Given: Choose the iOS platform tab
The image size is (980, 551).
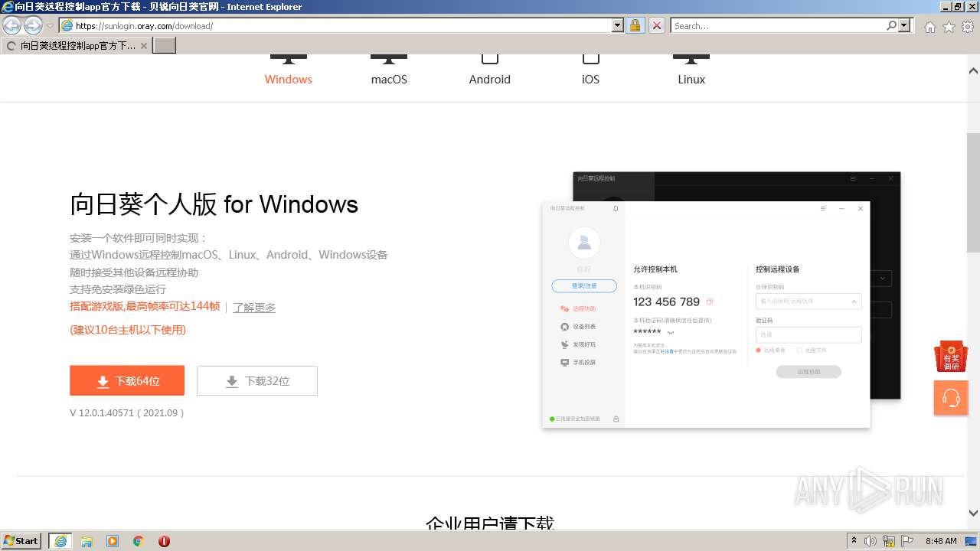Looking at the screenshot, I should (x=590, y=79).
